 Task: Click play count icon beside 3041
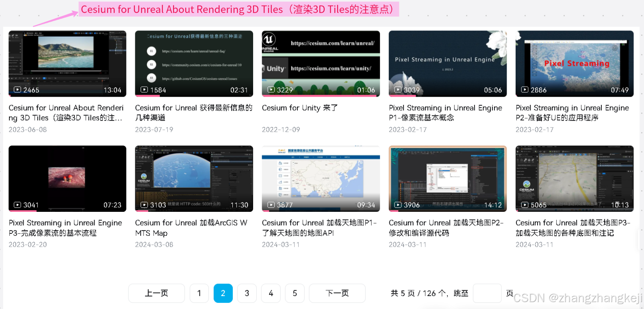point(17,205)
